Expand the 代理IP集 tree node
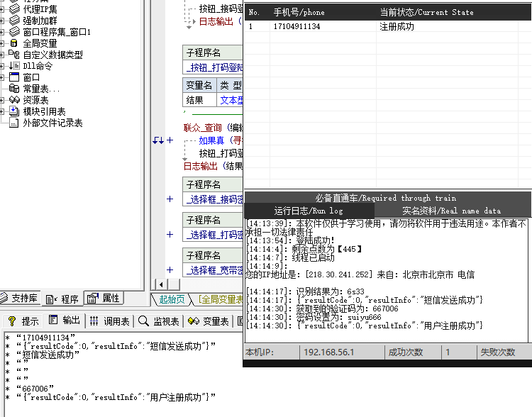Image resolution: width=532 pixels, height=417 pixels. [1, 9]
